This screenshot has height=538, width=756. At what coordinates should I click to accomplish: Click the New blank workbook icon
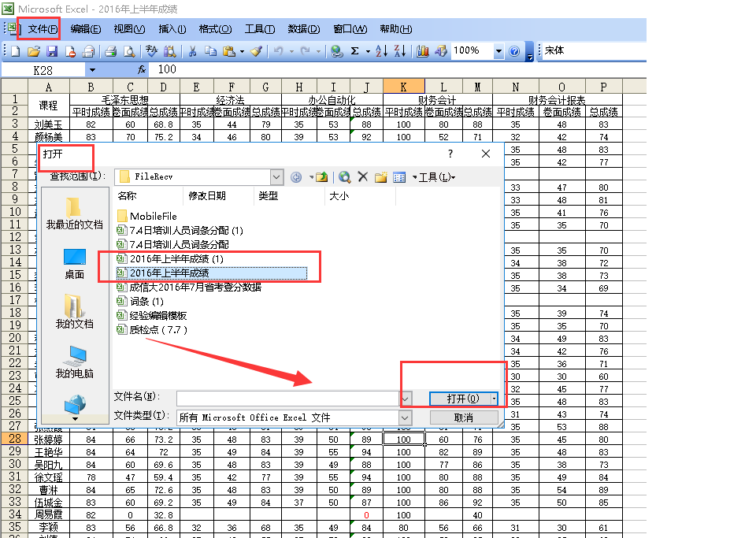point(15,51)
